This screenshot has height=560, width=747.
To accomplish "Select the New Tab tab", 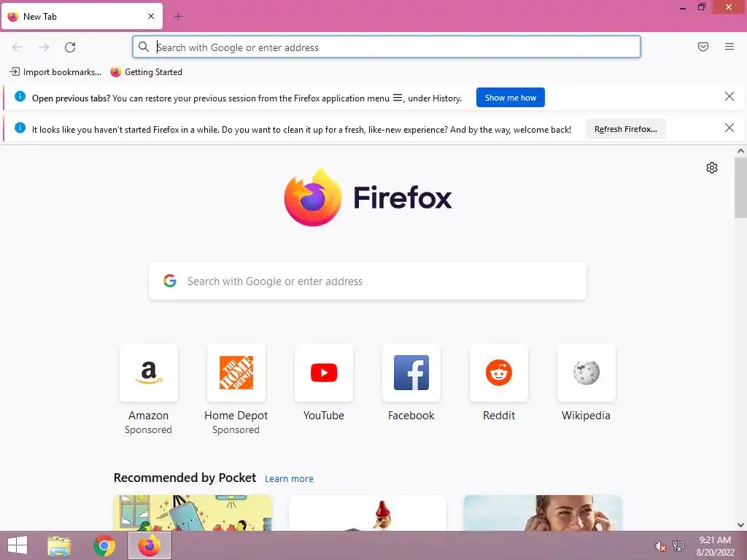I will pos(82,16).
